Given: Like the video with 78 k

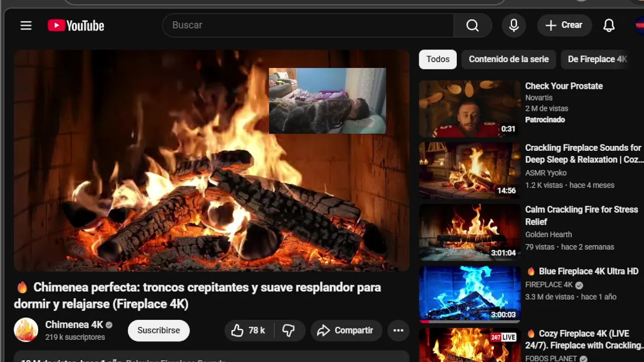Looking at the screenshot, I should (x=249, y=330).
